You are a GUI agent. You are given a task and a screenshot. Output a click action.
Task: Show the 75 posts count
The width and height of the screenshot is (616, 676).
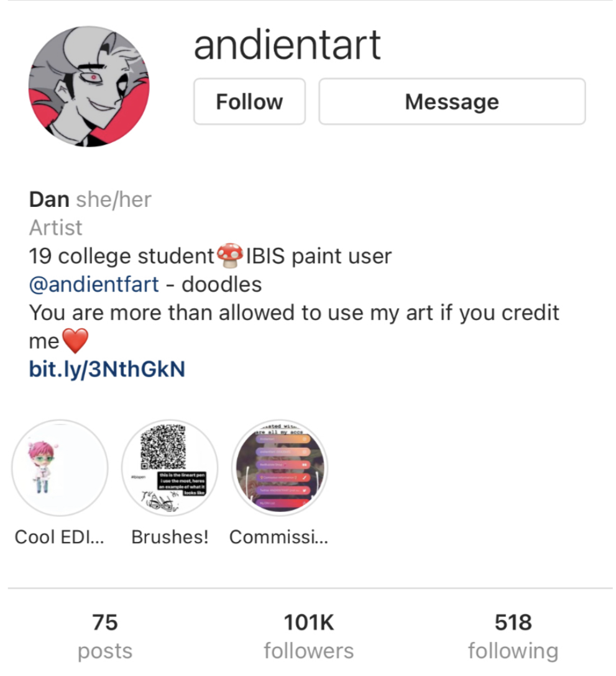click(x=105, y=636)
